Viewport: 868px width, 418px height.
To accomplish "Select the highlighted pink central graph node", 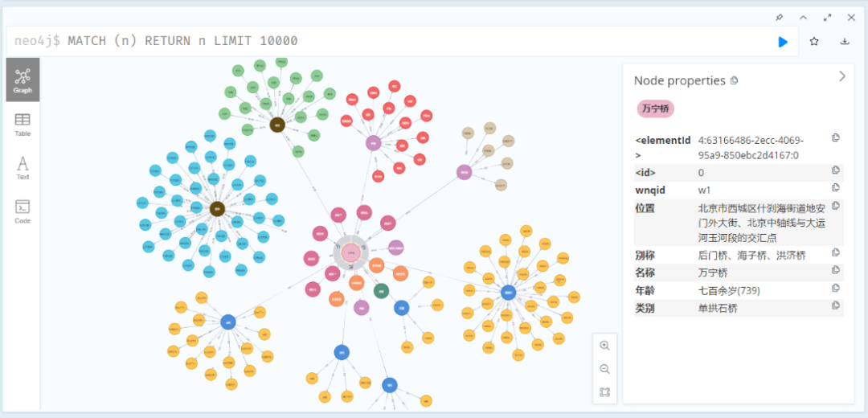I will (x=350, y=253).
